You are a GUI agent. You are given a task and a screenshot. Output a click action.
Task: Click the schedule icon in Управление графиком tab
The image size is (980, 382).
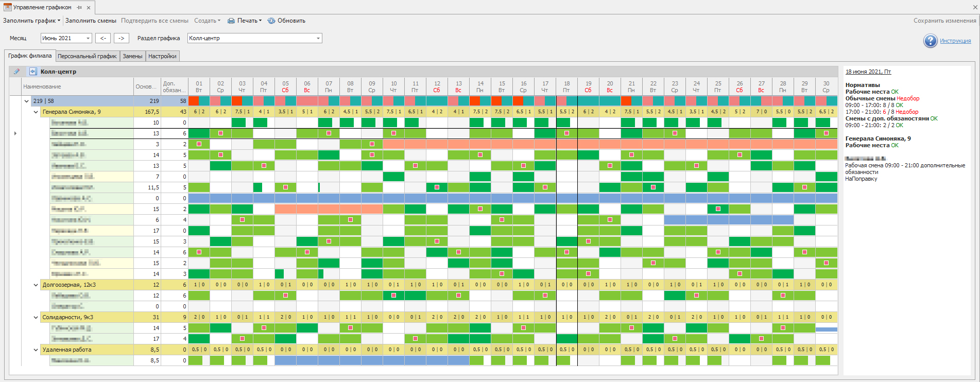pos(8,7)
